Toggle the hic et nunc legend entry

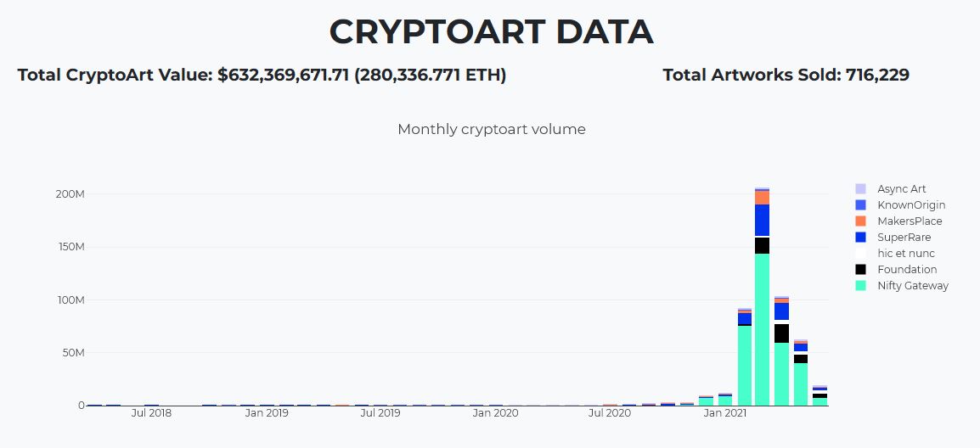[905, 254]
